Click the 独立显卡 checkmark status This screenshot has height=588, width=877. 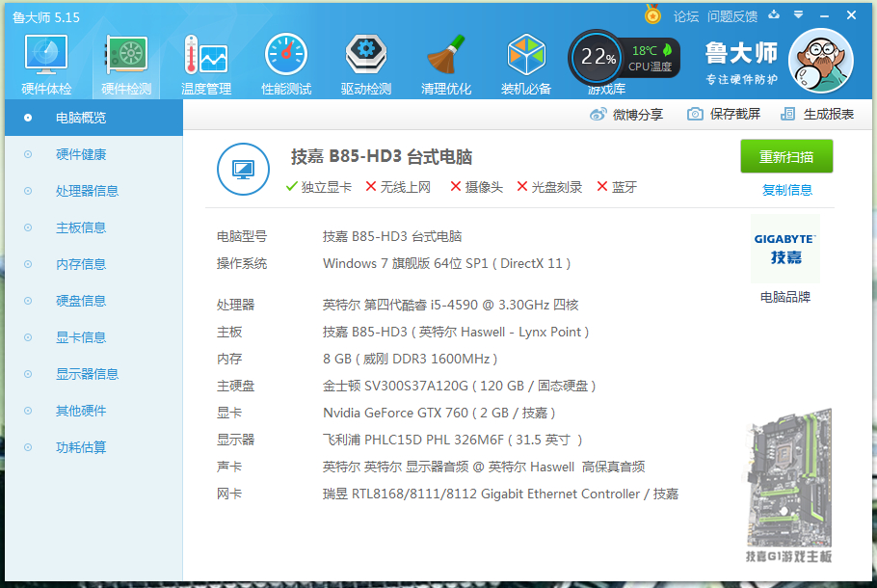coord(318,187)
